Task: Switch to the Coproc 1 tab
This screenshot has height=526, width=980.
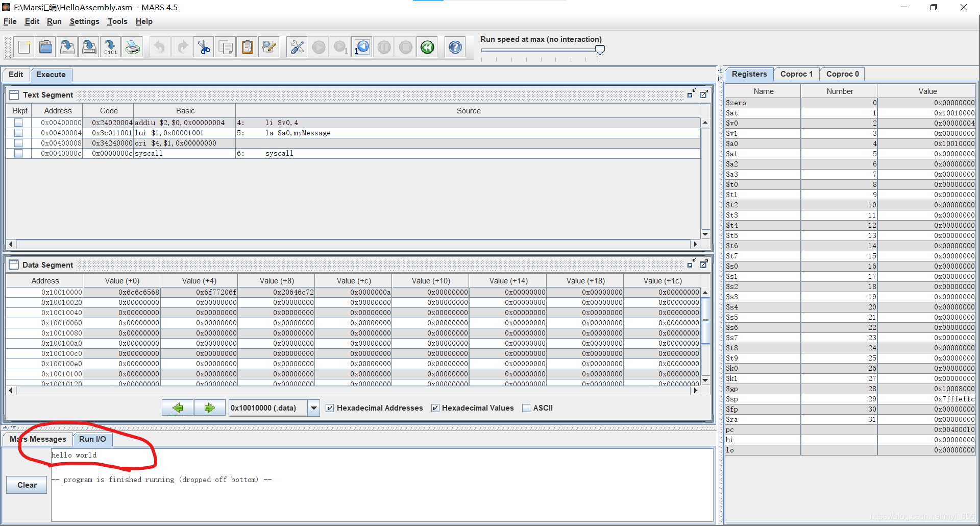Action: pyautogui.click(x=796, y=74)
